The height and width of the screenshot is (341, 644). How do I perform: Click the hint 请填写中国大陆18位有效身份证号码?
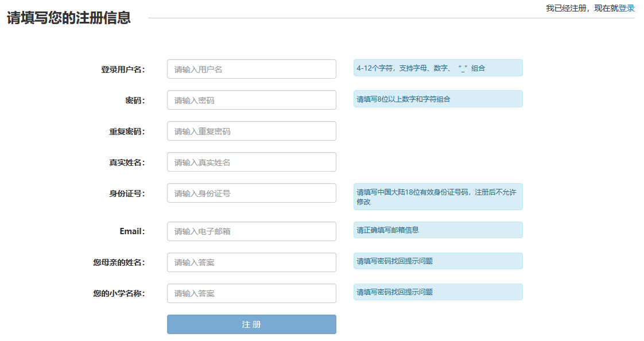coord(438,197)
